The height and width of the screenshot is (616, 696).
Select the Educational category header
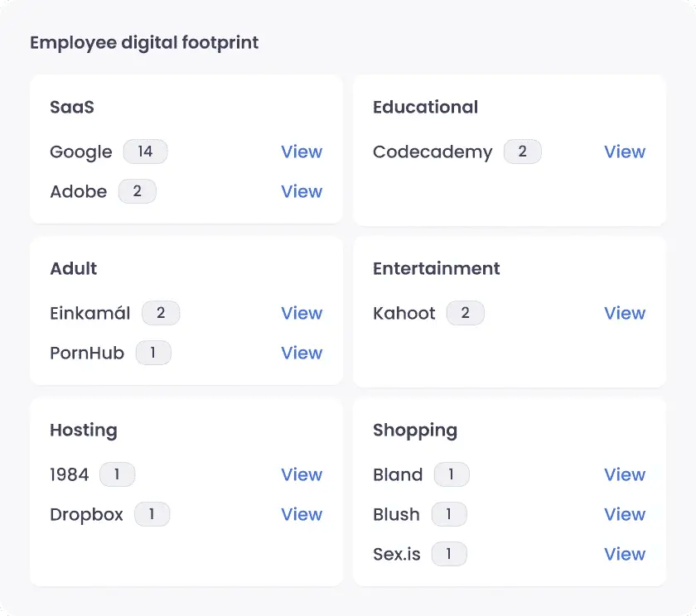point(425,107)
